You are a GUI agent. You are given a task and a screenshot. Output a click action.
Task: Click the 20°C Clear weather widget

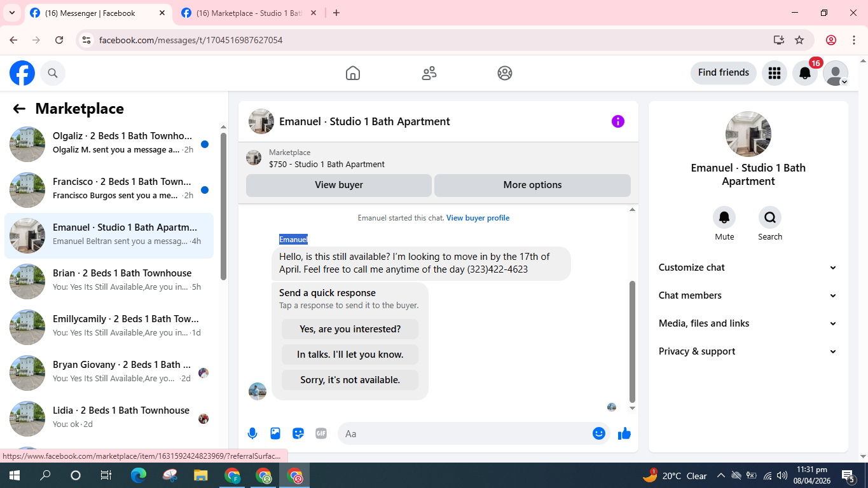coord(675,475)
